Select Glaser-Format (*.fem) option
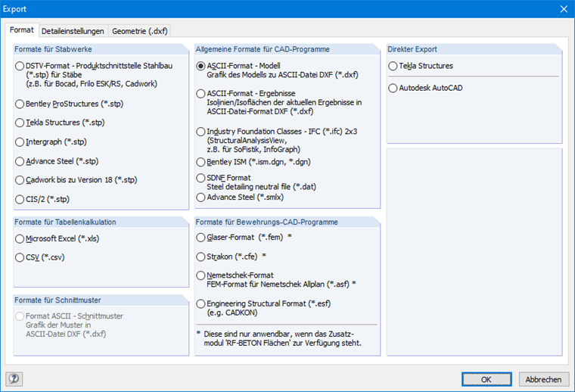 click(200, 238)
